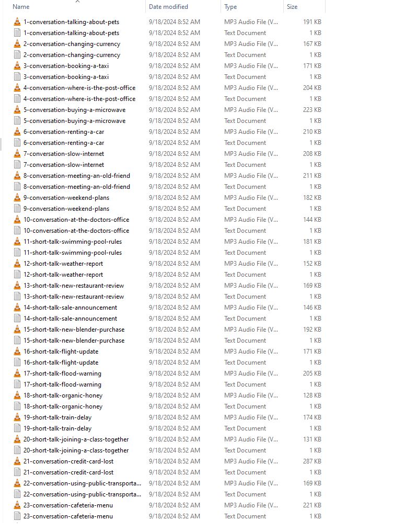Select the 3-conversation-booking-a-taxi MP3 file name
This screenshot has height=532, width=393.
pos(66,66)
